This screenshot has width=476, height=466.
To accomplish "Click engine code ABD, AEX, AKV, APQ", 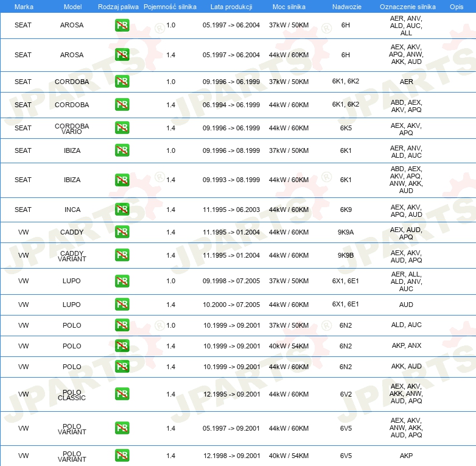I will coord(406,106).
